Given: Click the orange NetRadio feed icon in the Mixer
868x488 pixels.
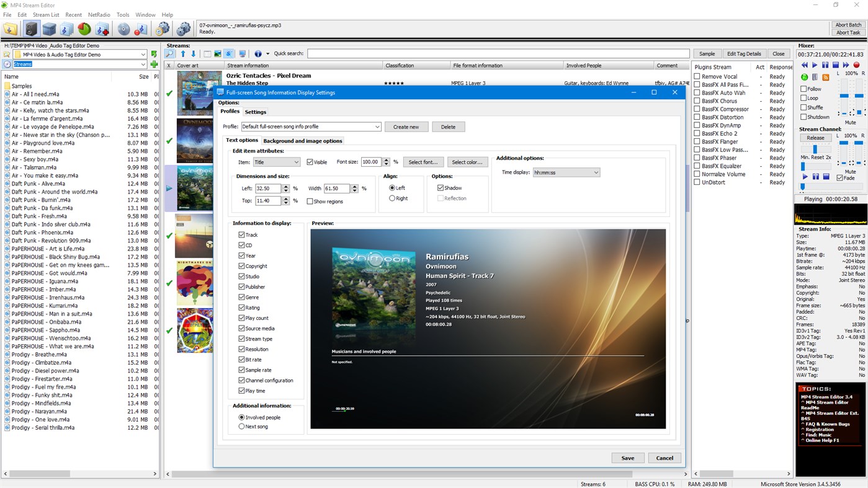Looking at the screenshot, I should click(x=826, y=77).
